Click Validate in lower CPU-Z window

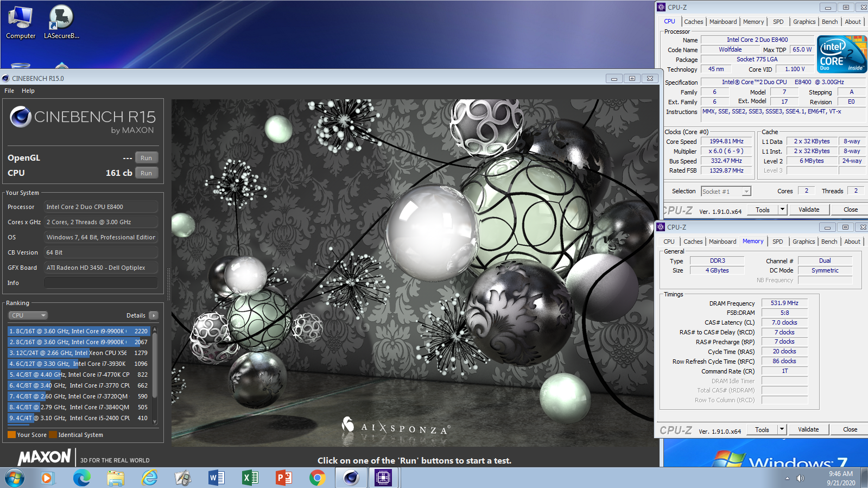[808, 429]
